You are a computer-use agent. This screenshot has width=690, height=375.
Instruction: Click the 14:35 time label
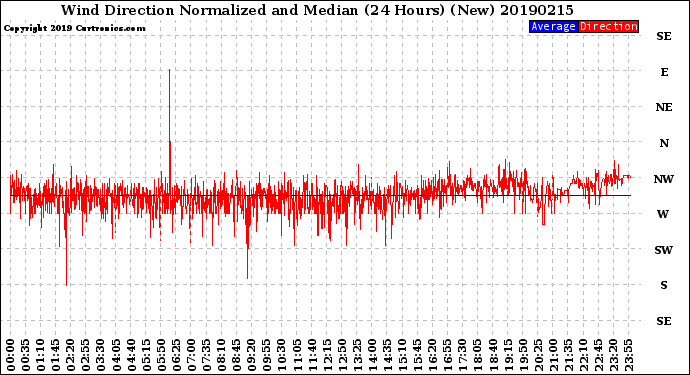tap(387, 355)
